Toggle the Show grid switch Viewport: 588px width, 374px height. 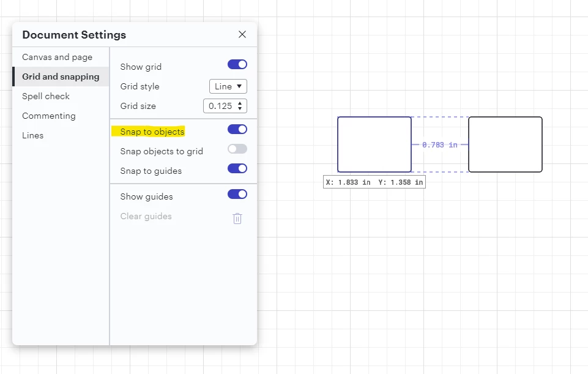237,64
